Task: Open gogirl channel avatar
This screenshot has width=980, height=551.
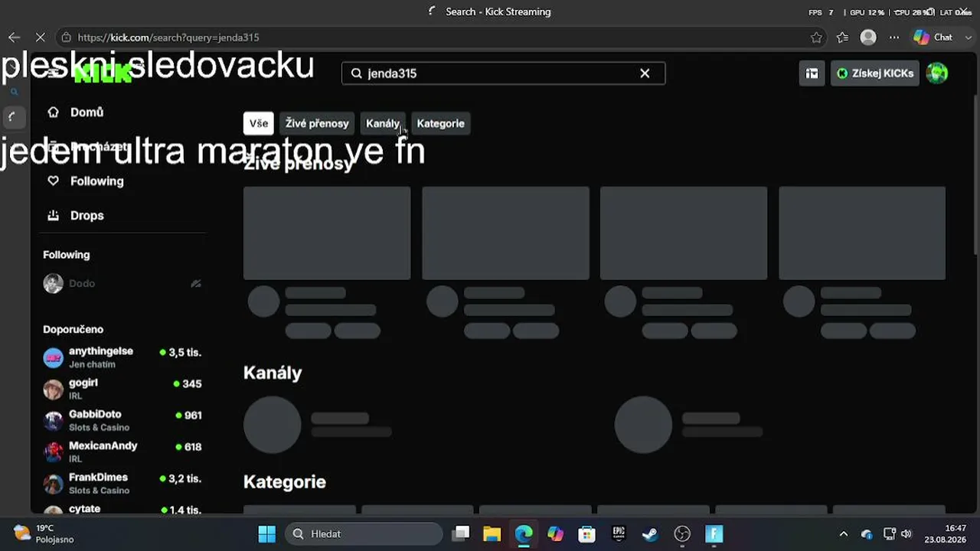Action: coord(53,390)
